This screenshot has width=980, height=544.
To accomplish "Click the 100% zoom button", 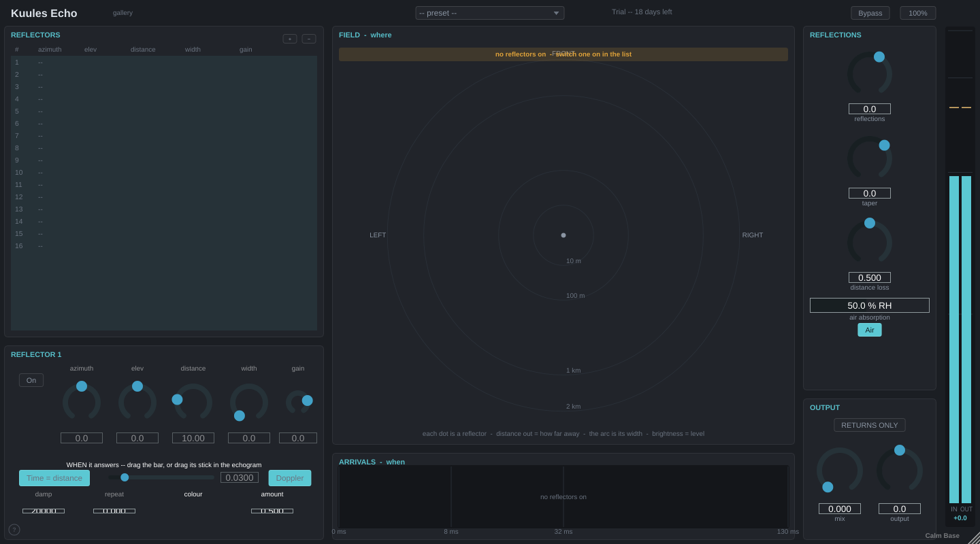I will click(918, 13).
